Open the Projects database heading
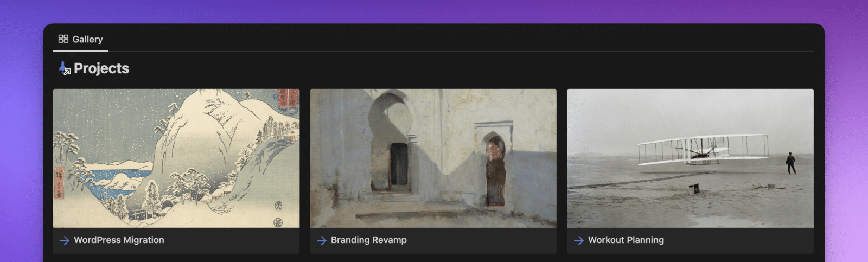This screenshot has width=868, height=262. coord(101,68)
